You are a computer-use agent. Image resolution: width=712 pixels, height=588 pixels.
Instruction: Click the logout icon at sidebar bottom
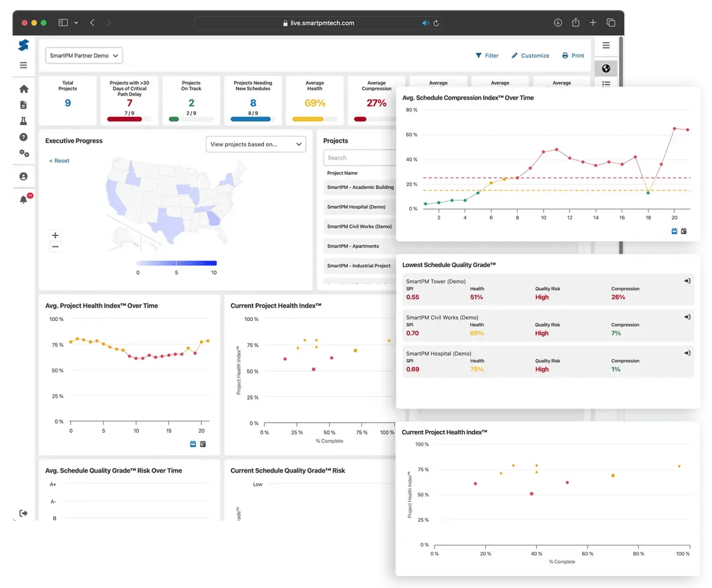tap(23, 513)
